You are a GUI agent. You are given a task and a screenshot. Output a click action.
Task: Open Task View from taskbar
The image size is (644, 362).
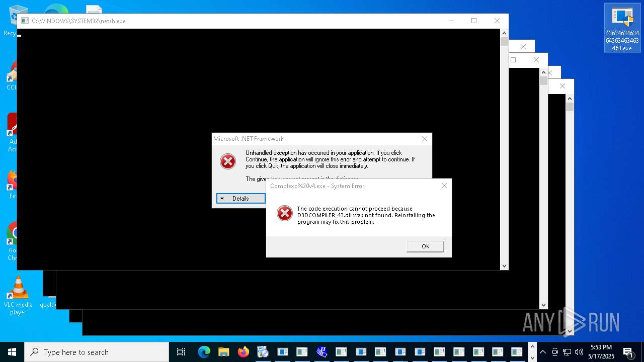(x=181, y=352)
